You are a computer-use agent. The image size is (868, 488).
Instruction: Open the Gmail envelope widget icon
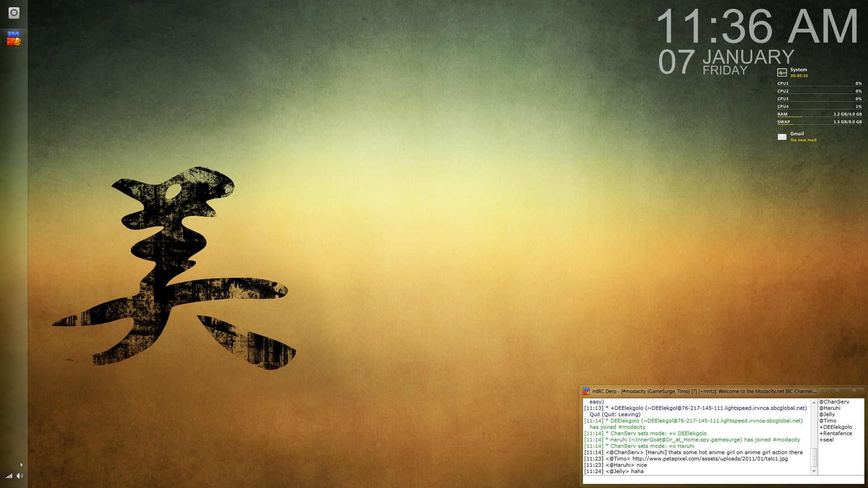click(782, 137)
